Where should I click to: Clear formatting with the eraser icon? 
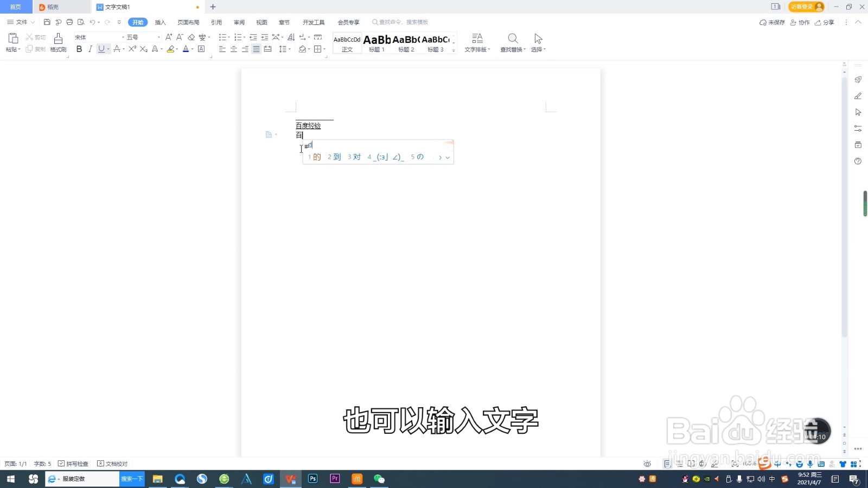pos(191,37)
